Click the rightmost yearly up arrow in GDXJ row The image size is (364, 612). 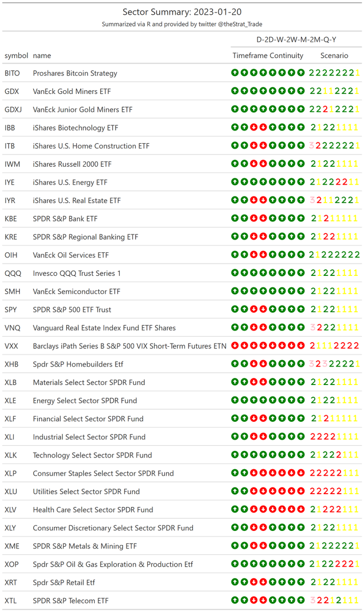pyautogui.click(x=301, y=109)
